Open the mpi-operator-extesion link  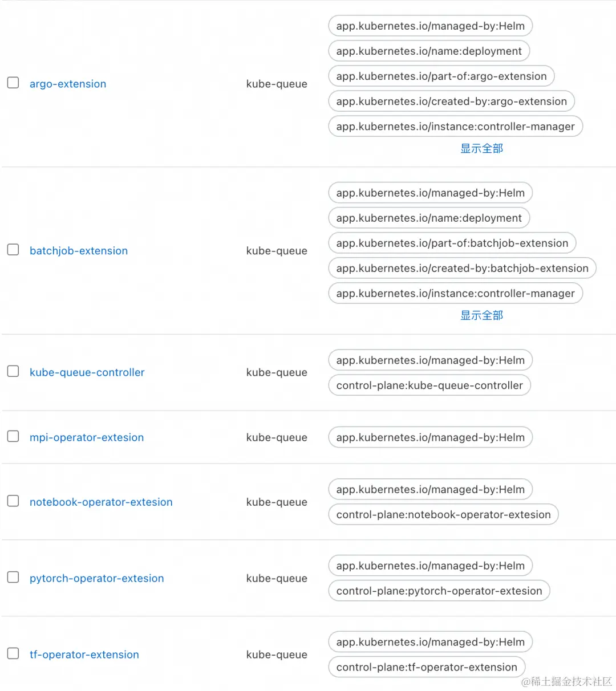coord(87,437)
